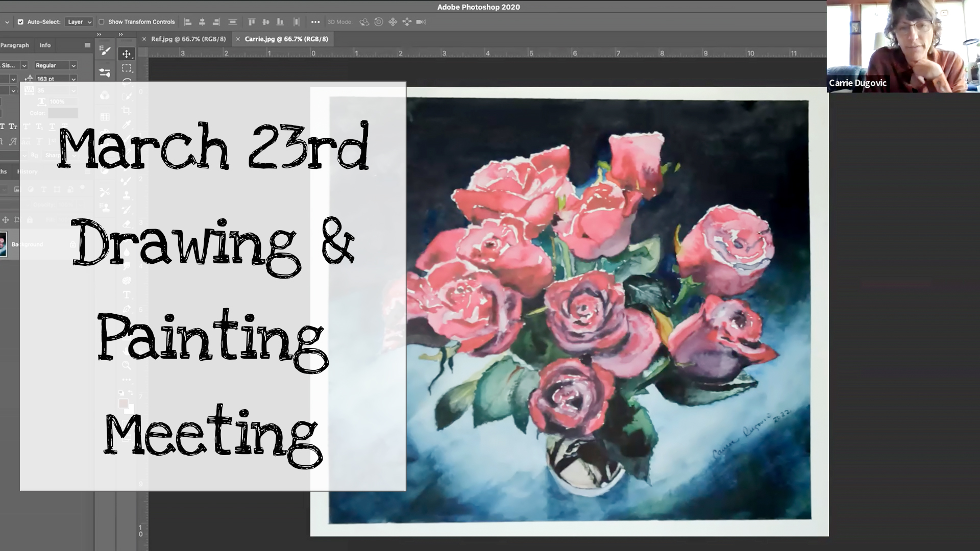Open the Character panel menu icon
Viewport: 980px width, 551px height.
point(87,45)
